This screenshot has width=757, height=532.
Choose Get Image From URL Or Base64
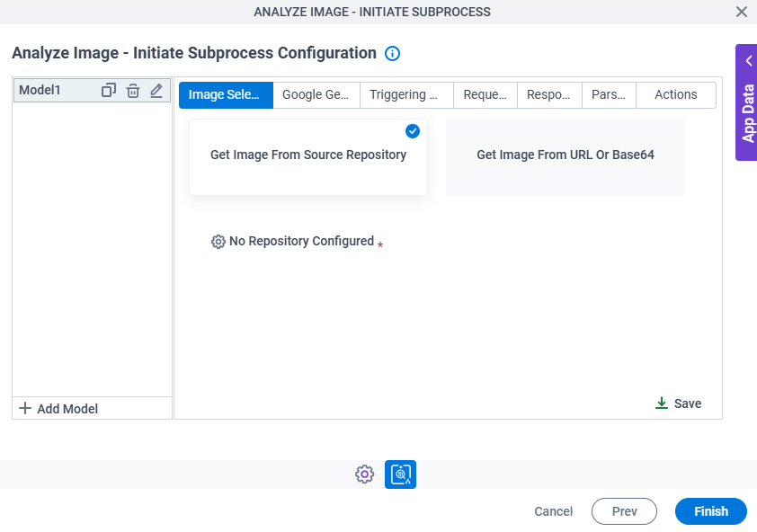click(x=566, y=157)
